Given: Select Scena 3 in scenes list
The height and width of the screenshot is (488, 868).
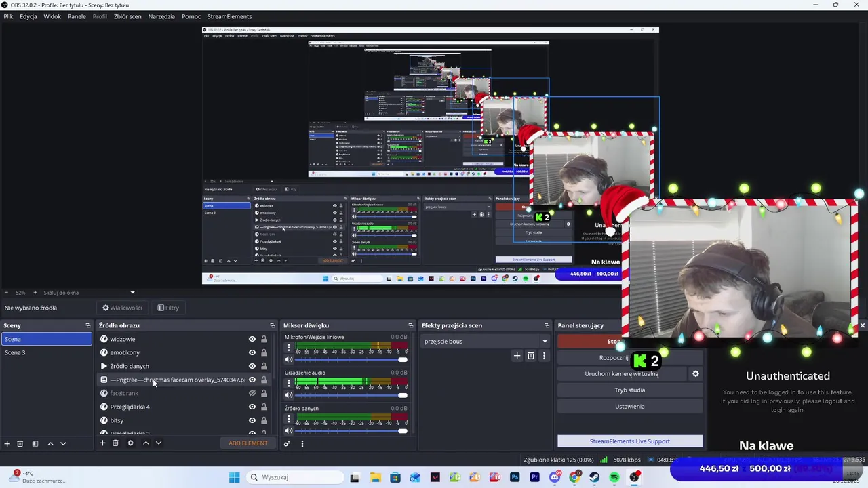Looking at the screenshot, I should click(46, 352).
